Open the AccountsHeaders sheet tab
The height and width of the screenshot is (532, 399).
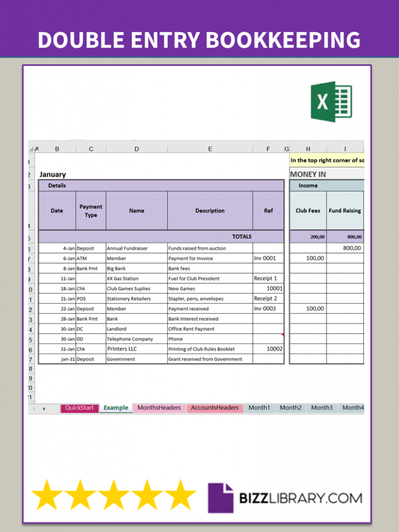(215, 408)
